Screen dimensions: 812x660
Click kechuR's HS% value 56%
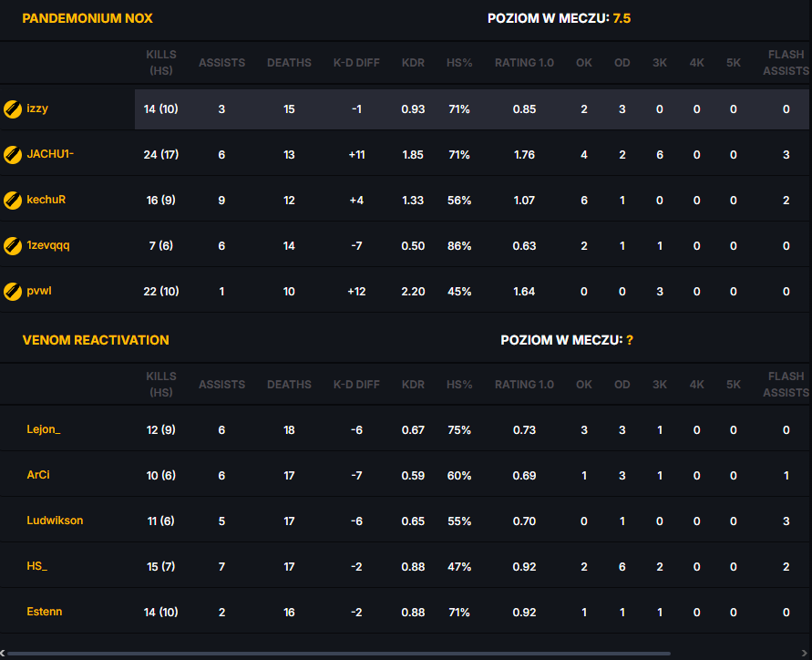(x=459, y=201)
